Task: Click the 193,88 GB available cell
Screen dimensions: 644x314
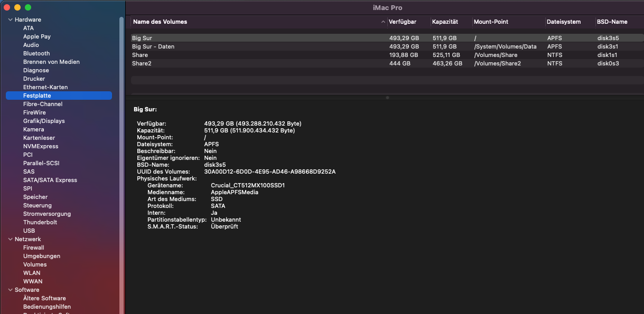Action: tap(404, 55)
